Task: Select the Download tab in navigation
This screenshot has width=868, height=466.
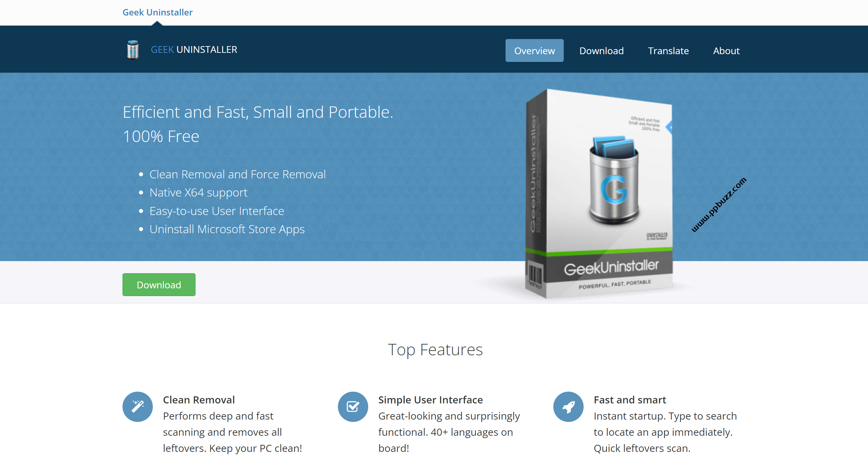Action: pos(602,50)
